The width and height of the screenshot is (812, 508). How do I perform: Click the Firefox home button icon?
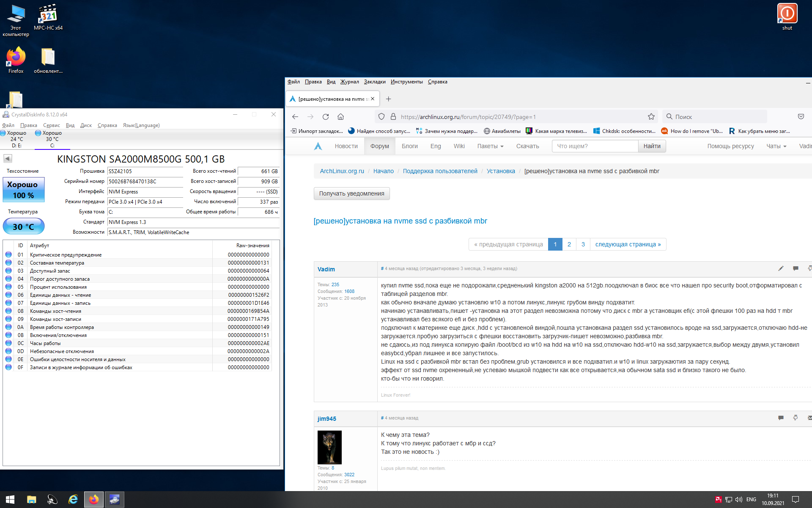(340, 117)
